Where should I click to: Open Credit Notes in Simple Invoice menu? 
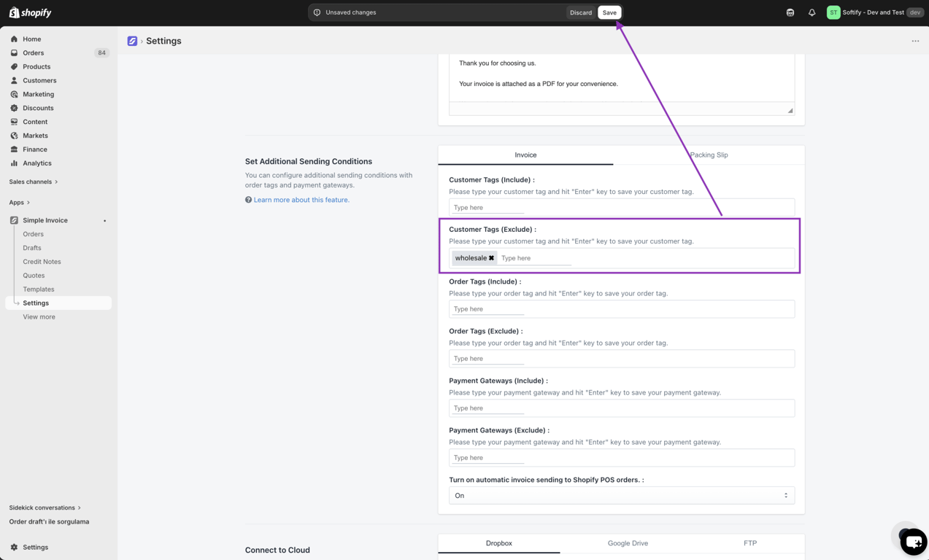coord(42,262)
